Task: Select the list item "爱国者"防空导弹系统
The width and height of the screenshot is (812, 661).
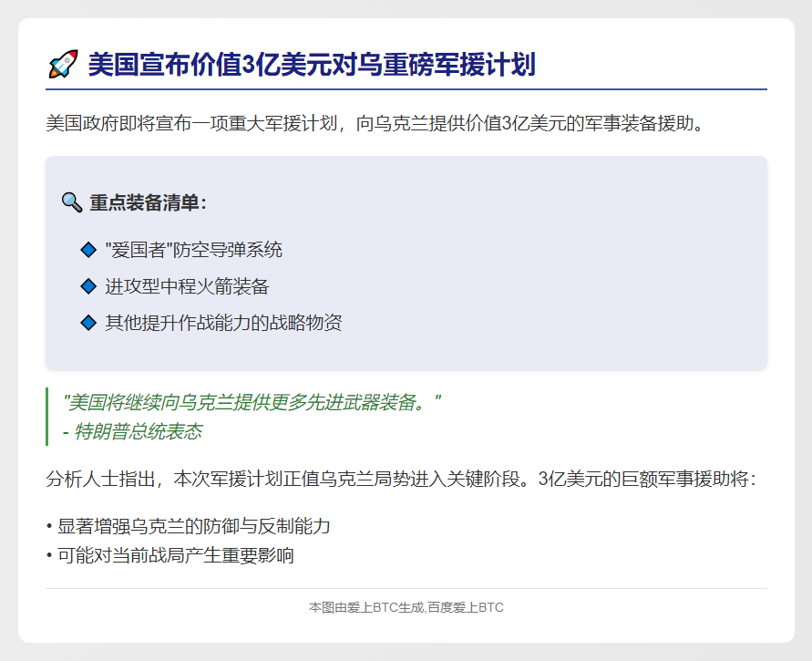Action: click(x=194, y=250)
